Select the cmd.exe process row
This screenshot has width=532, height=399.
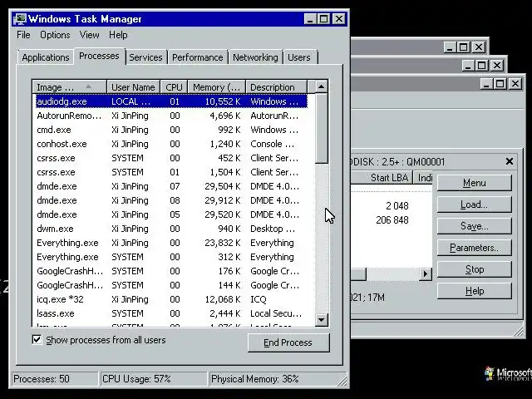(172, 130)
